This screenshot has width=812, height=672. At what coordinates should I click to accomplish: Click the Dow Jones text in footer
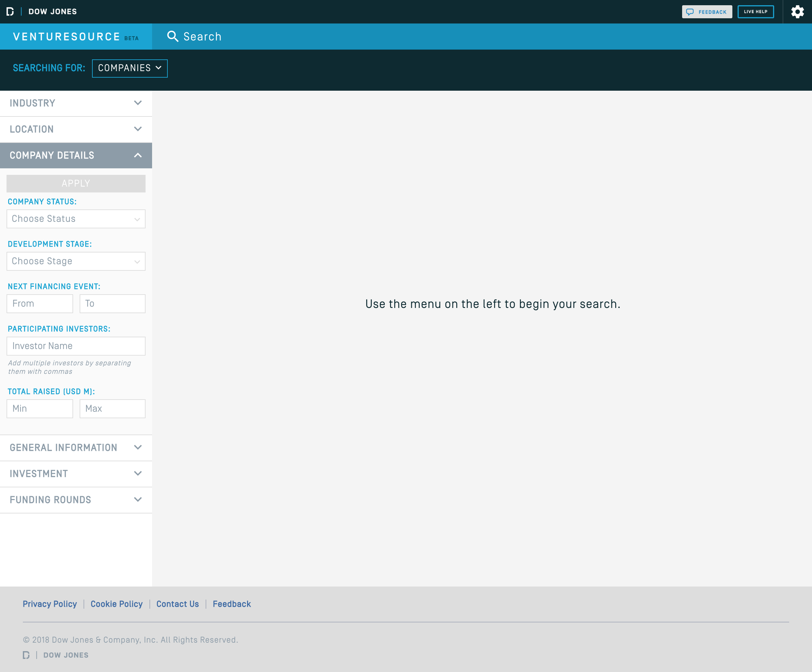click(x=66, y=655)
